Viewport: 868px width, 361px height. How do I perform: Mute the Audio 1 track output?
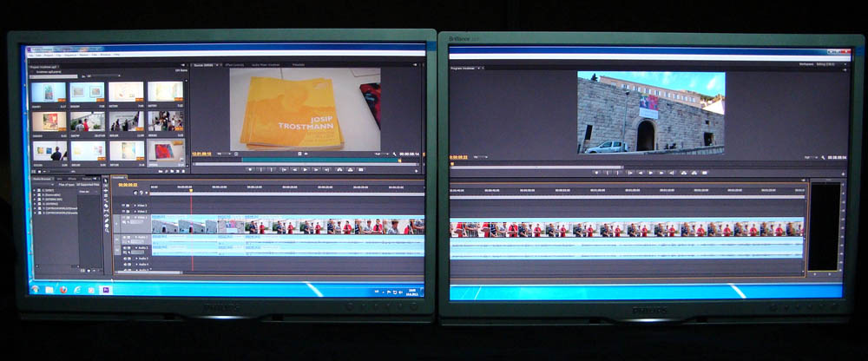click(x=124, y=237)
